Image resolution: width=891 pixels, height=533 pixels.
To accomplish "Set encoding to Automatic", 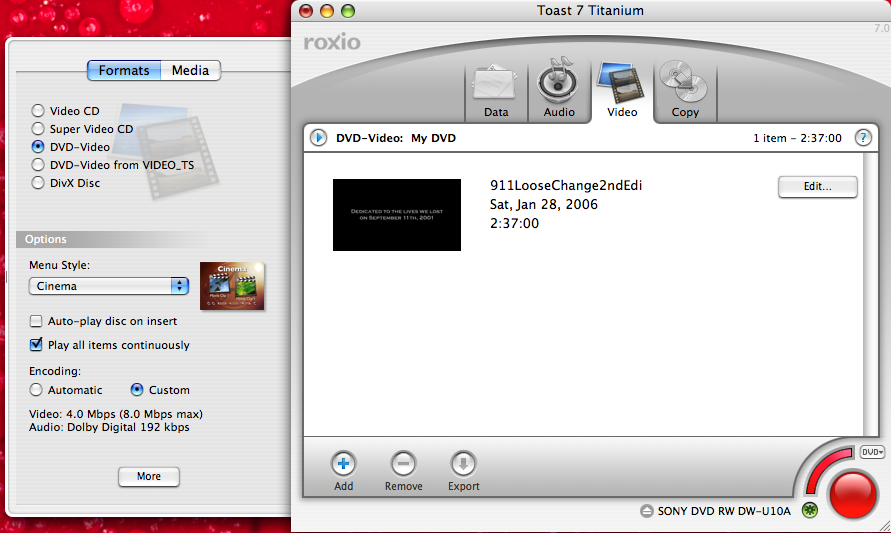I will click(36, 390).
